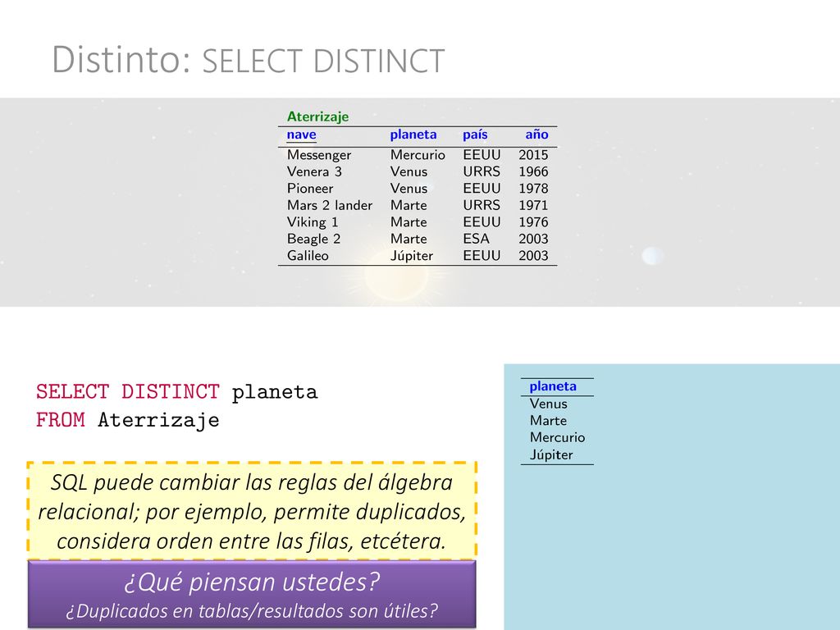Click the line "SQL puede cambiar las reglas del álgebra"
Screen dimensions: 840x630
252,483
